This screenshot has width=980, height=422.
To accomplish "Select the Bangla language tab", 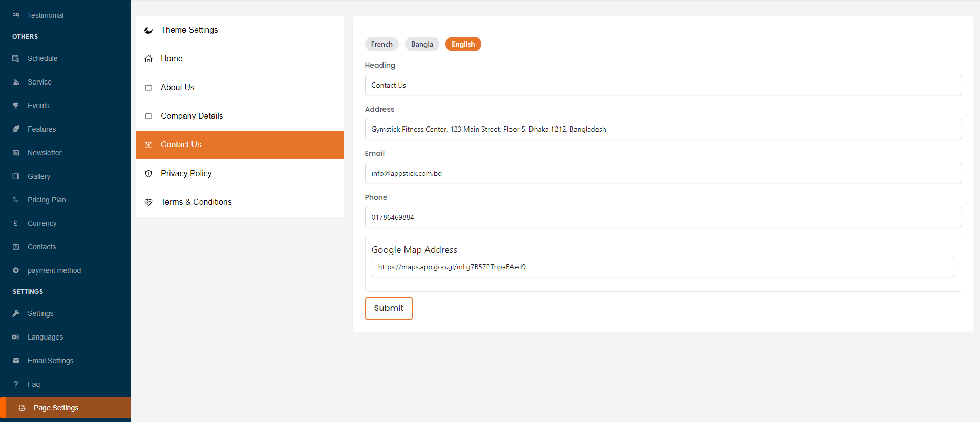I will [422, 44].
